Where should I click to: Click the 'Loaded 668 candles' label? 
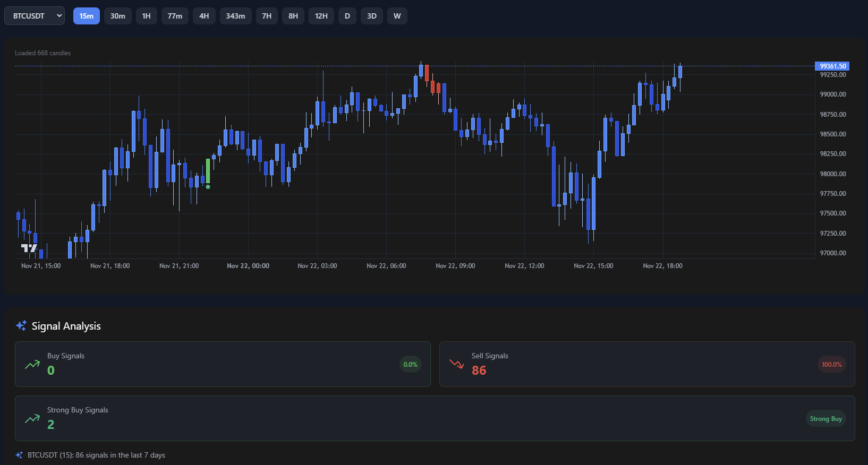click(x=42, y=53)
